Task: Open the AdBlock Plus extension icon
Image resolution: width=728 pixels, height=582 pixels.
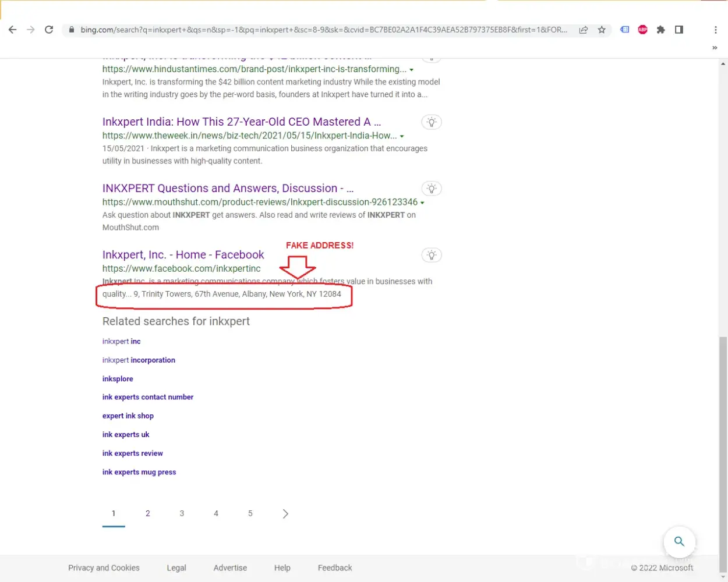Action: pos(642,30)
